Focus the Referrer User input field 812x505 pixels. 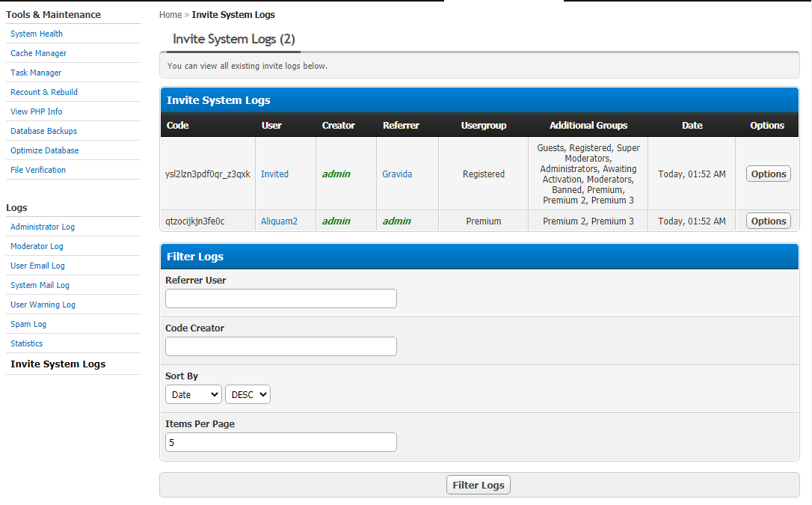pyautogui.click(x=280, y=299)
